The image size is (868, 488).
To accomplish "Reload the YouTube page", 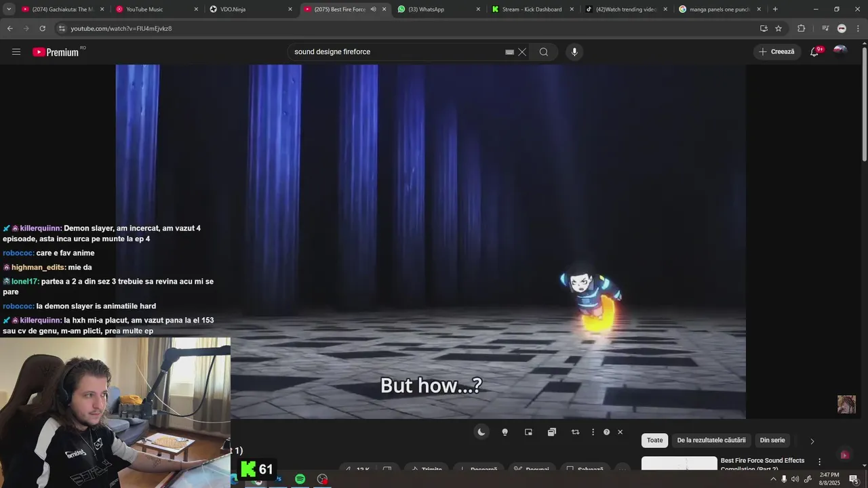I will (42, 28).
